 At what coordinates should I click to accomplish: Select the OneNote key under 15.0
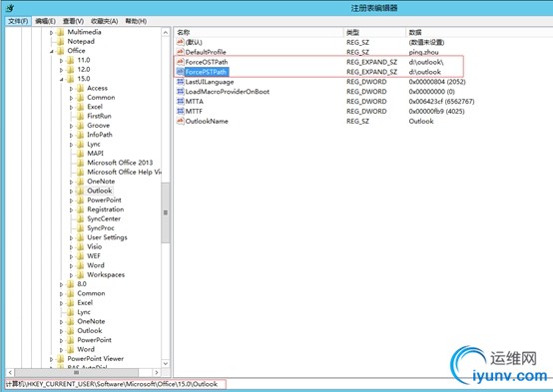[101, 182]
